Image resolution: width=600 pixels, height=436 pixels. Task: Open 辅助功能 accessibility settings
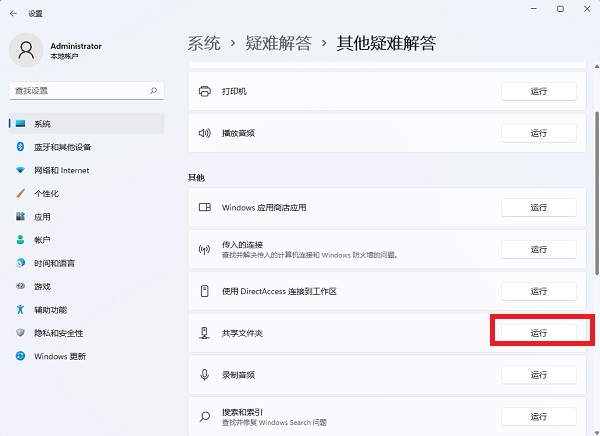coord(50,309)
